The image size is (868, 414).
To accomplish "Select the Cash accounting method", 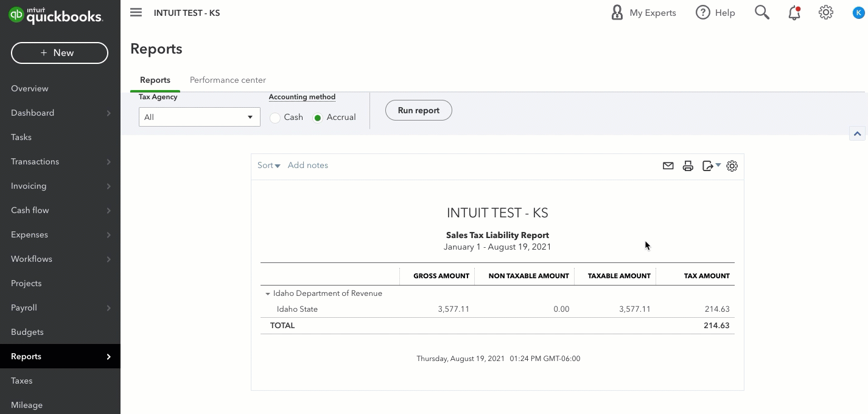I will 275,118.
